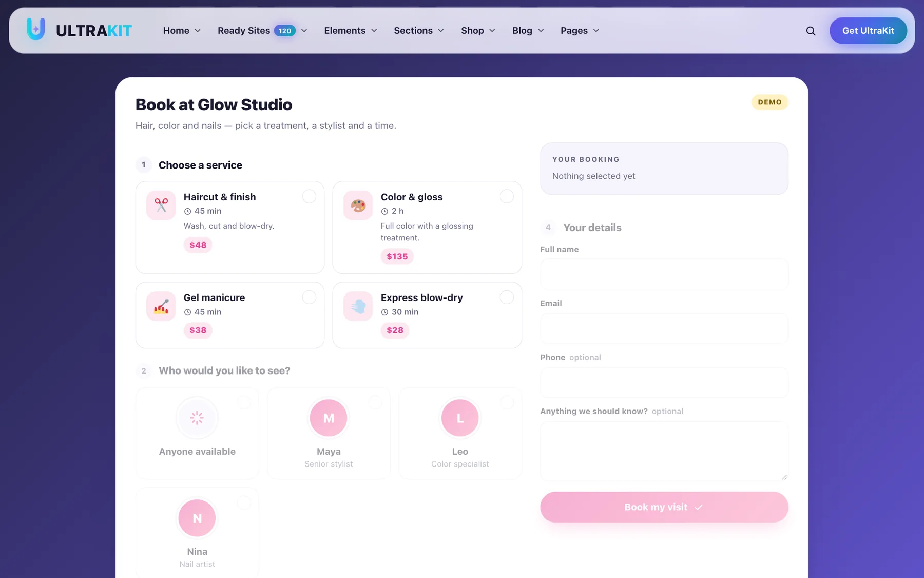Viewport: 924px width, 578px height.
Task: Select the Express blow-dry radio circle
Action: point(507,297)
